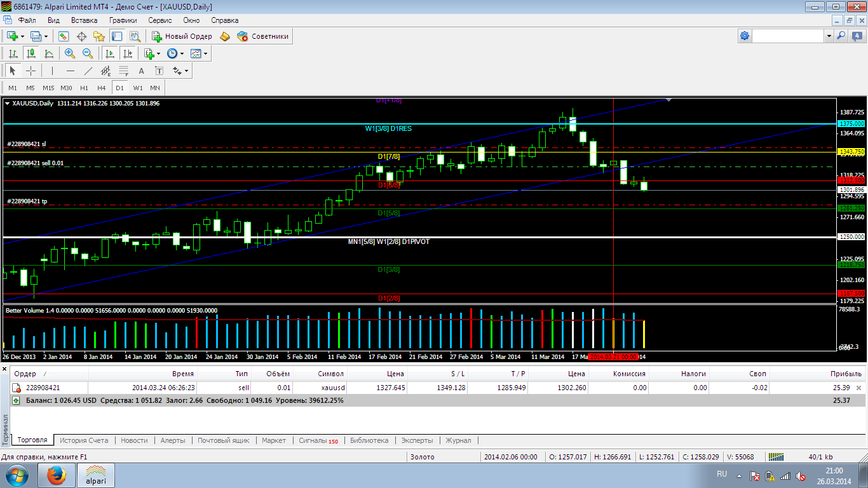The image size is (868, 488).
Task: Open the Market Watch window icon
Action: (64, 36)
